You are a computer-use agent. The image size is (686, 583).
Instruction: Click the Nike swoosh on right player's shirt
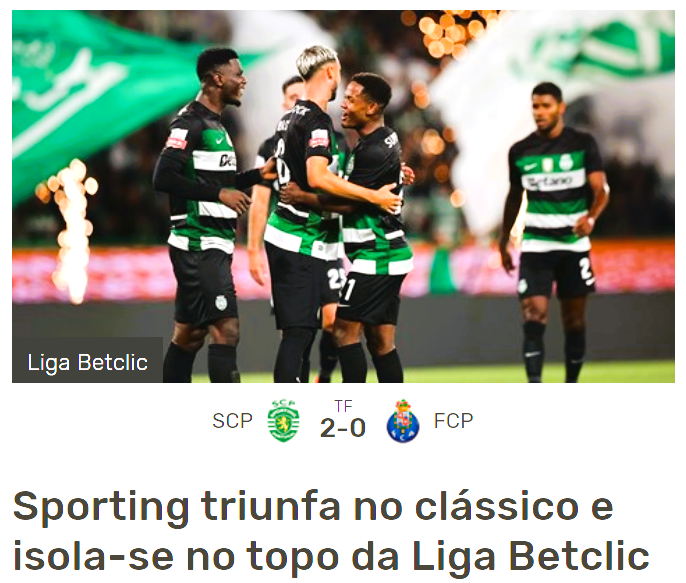click(530, 167)
